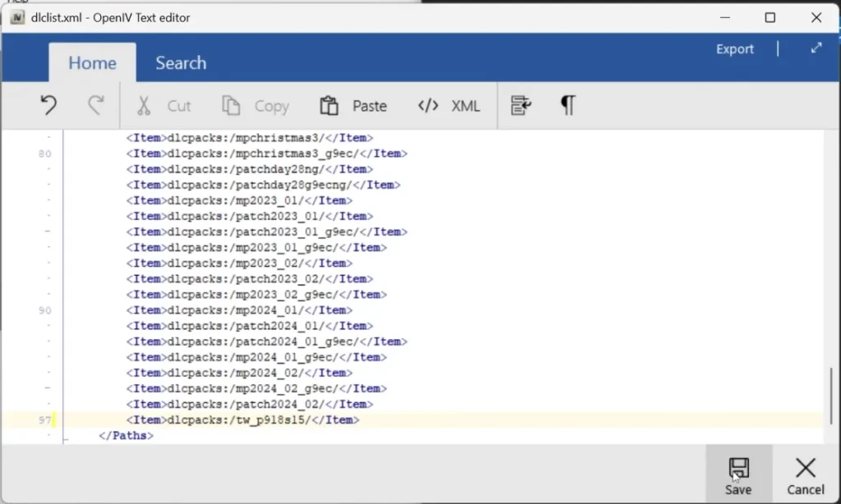Click the closing Paths tag
This screenshot has height=504, width=841.
tap(125, 435)
